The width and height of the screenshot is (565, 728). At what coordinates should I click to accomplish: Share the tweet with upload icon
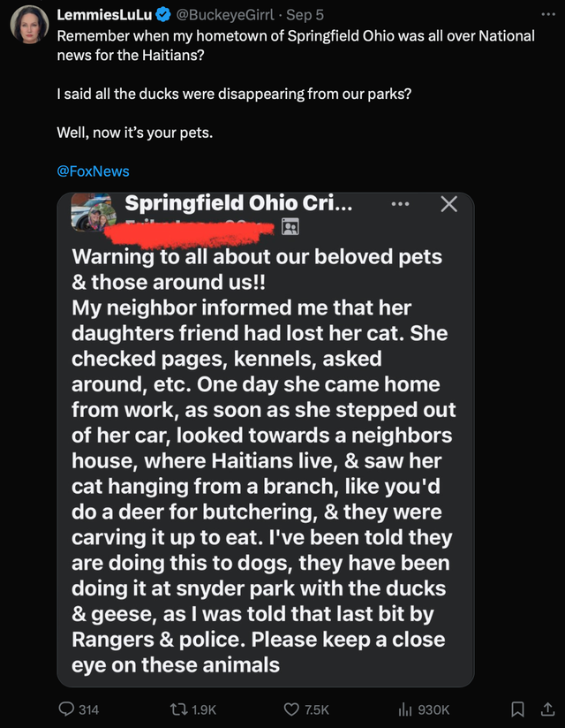(545, 709)
